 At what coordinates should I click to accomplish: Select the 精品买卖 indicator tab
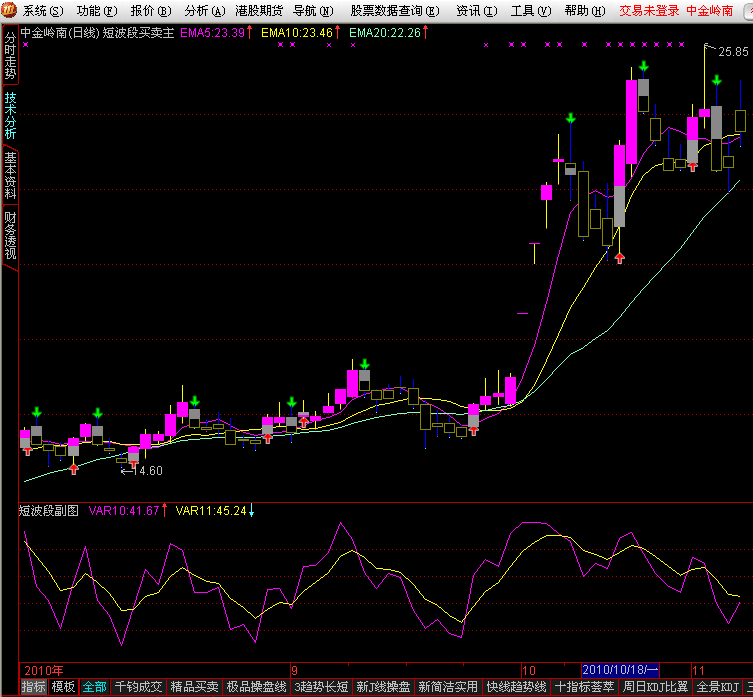coord(194,687)
